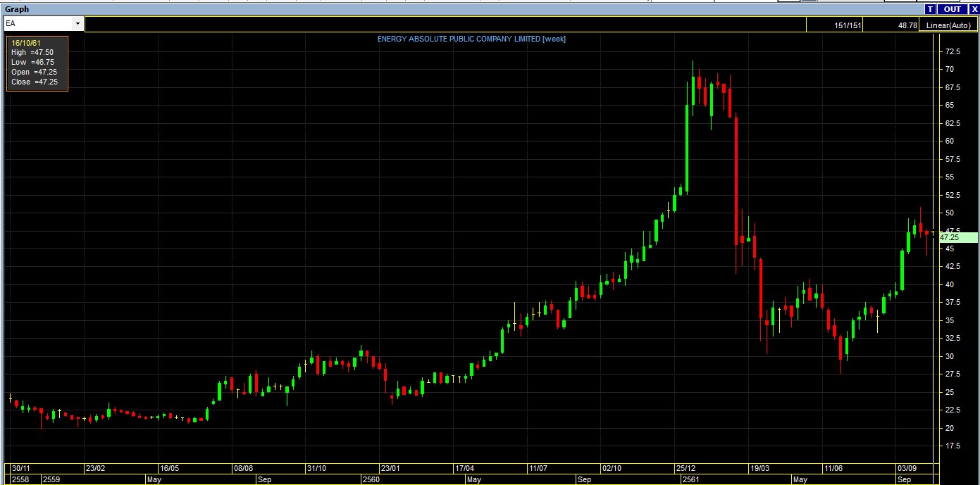Image resolution: width=980 pixels, height=485 pixels.
Task: Click the 23/01 date on time axis
Action: (x=390, y=468)
